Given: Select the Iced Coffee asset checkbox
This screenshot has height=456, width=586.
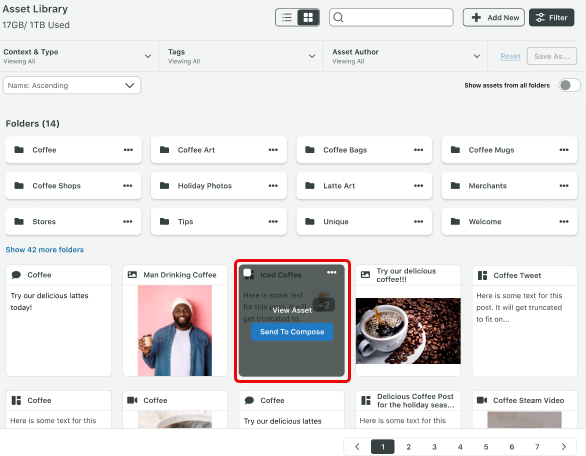Looking at the screenshot, I should click(x=248, y=273).
